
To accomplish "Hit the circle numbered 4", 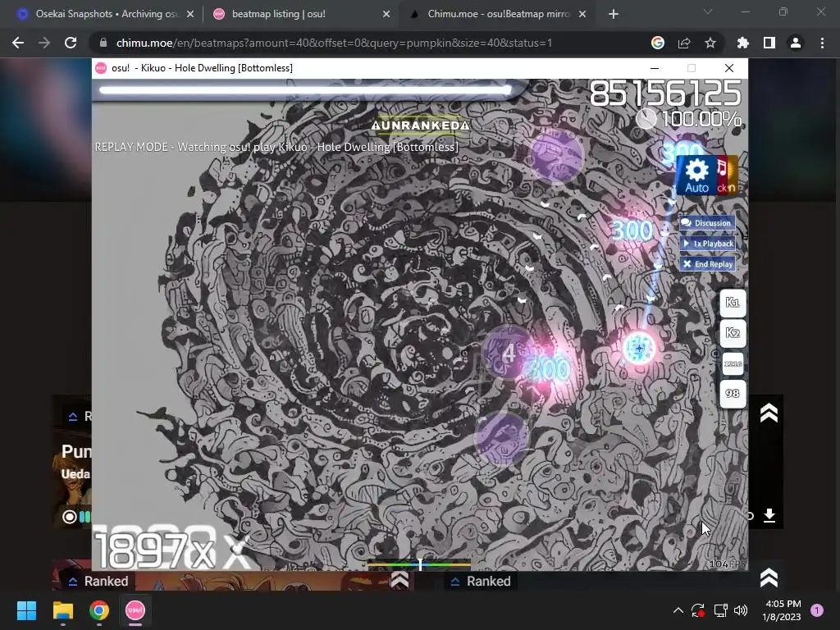I will 509,353.
